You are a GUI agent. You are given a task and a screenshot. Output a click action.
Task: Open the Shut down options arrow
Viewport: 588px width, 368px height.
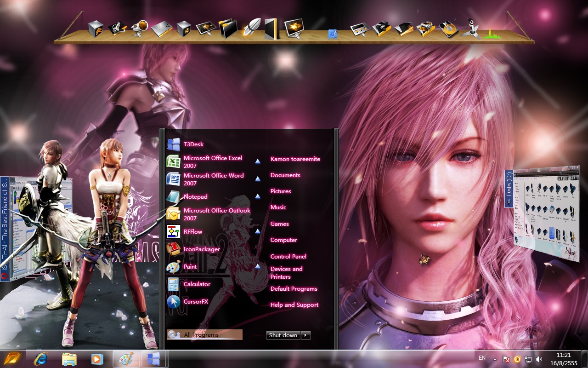[x=305, y=335]
